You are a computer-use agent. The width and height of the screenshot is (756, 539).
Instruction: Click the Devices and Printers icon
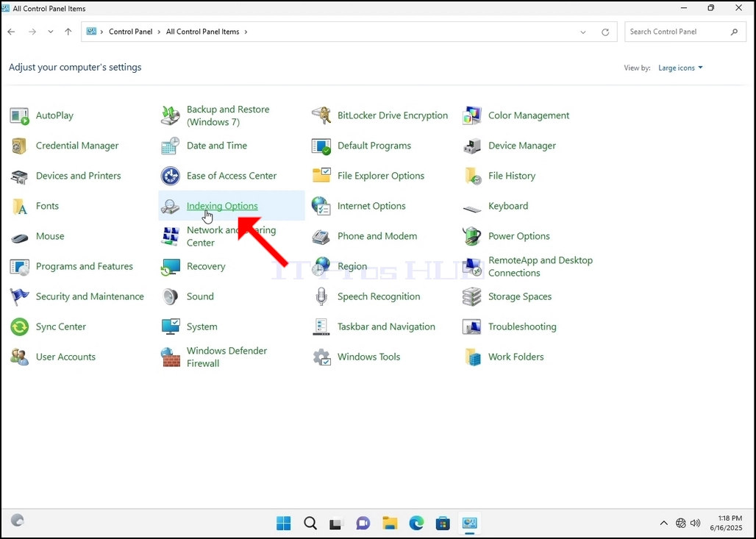coord(19,176)
